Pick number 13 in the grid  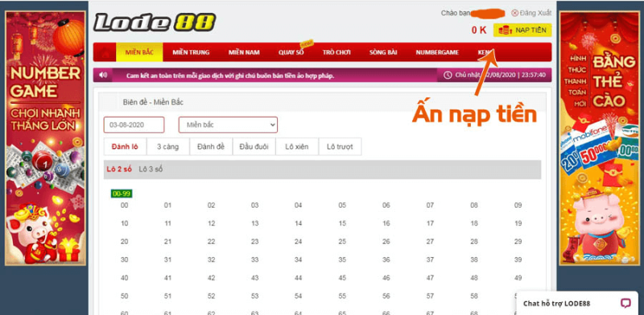(255, 223)
